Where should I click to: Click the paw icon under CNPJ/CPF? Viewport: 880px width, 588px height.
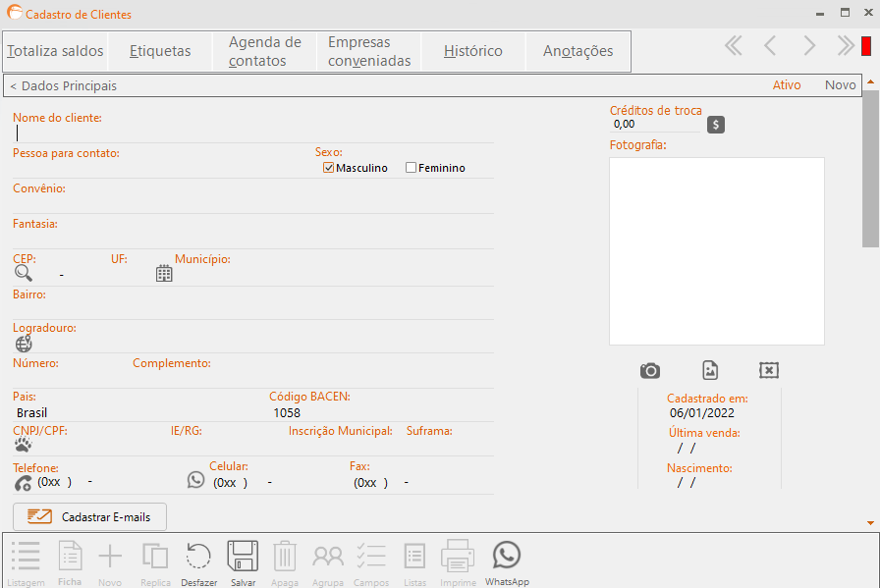point(23,445)
